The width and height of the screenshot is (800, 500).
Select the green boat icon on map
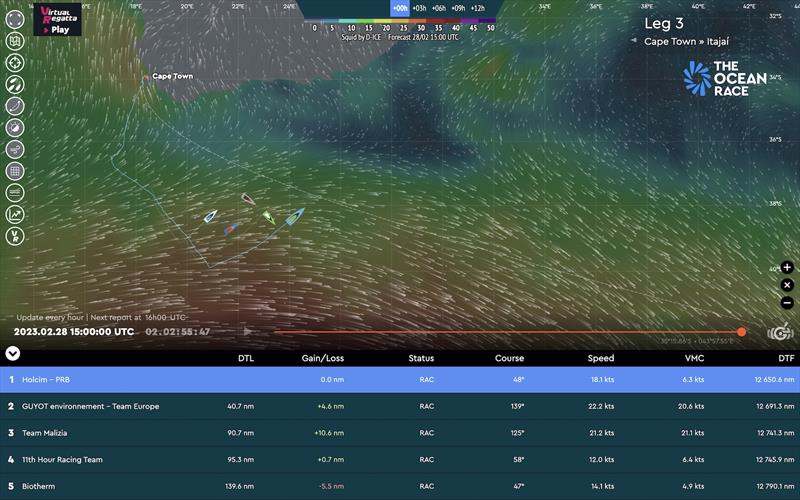[269, 217]
